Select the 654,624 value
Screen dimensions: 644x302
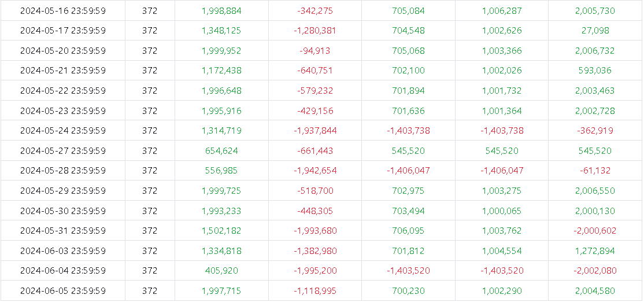click(x=221, y=151)
